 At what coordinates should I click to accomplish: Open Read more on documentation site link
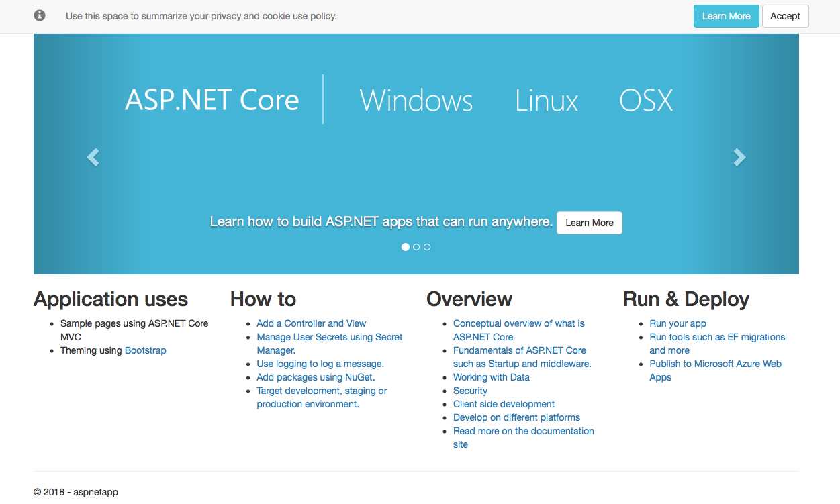(x=524, y=438)
